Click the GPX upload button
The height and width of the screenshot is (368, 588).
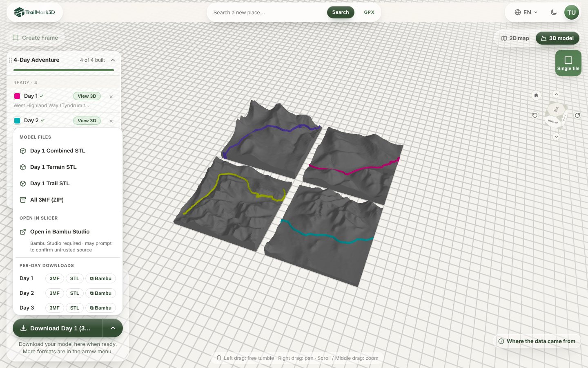tap(369, 12)
